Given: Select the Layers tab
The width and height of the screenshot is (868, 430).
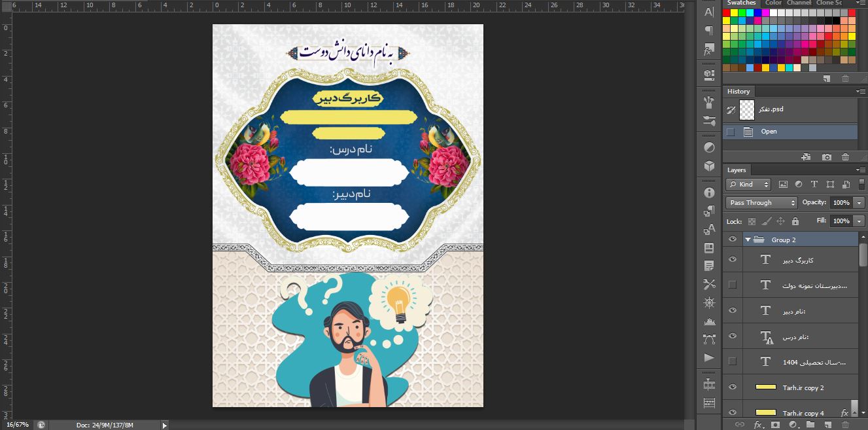Looking at the screenshot, I should tap(737, 170).
